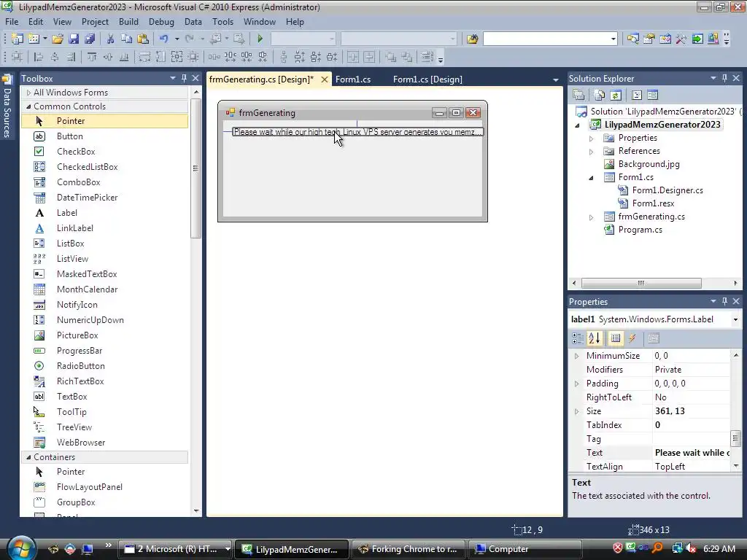Choose the CheckBox control in Toolbox
Screen dimensions: 747x560
pyautogui.click(x=76, y=152)
